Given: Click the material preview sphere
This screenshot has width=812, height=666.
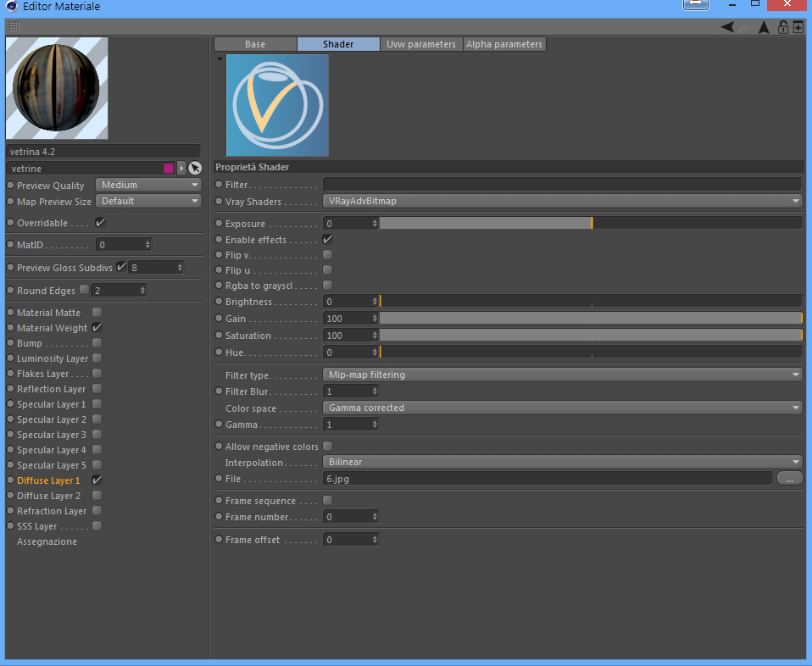Looking at the screenshot, I should click(x=57, y=88).
